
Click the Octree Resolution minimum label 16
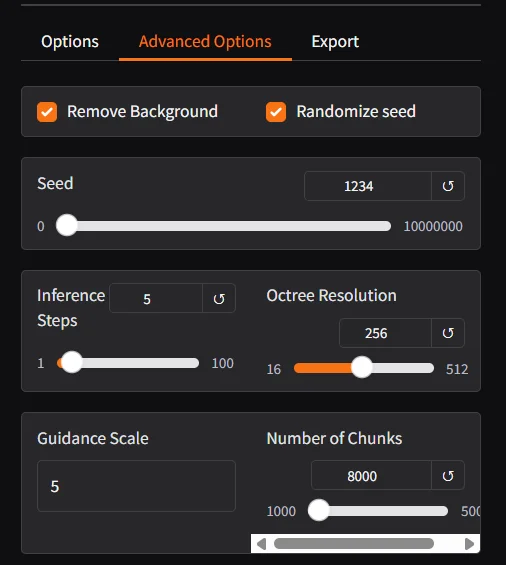[x=274, y=369]
